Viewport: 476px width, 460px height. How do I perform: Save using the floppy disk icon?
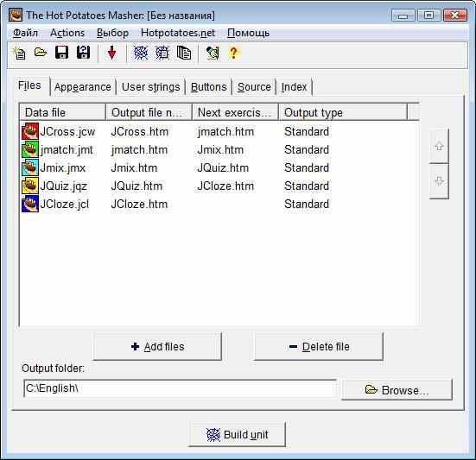61,53
